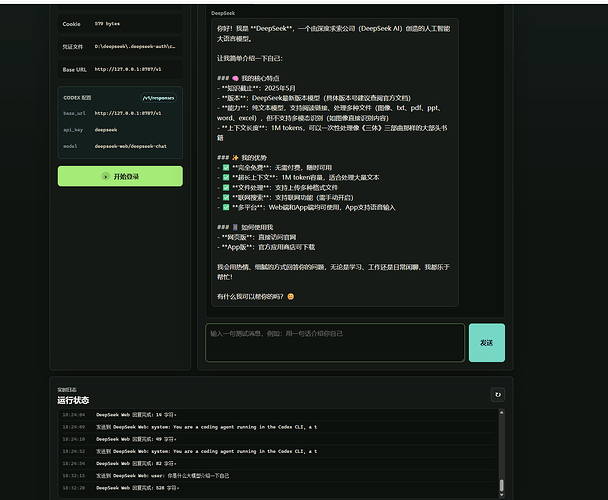
Task: Click the 知识截止 2025年5月 line
Action: [x=256, y=88]
